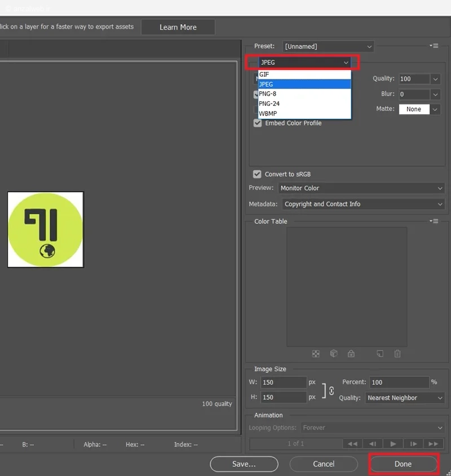The height and width of the screenshot is (476, 451).
Task: Uncheck Embed Color Profile checkbox
Action: click(x=258, y=123)
